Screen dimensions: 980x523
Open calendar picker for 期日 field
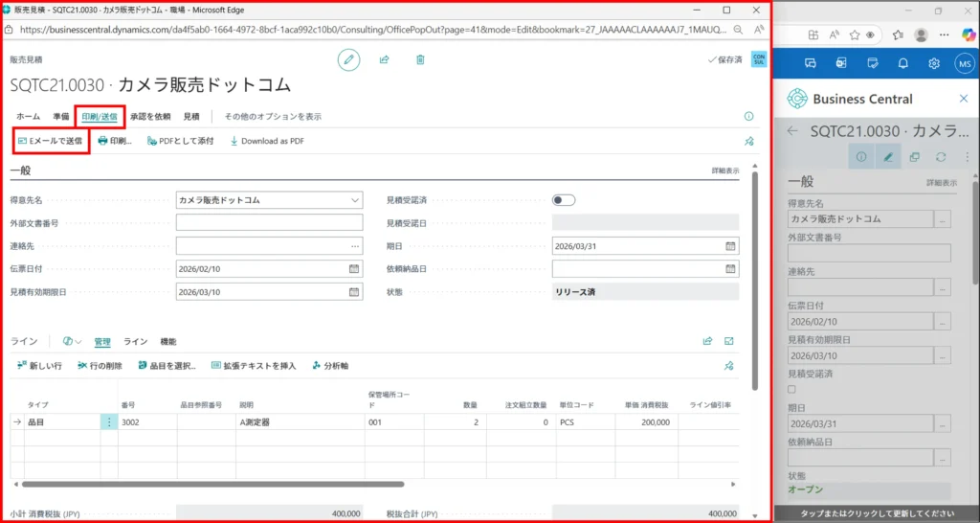[x=731, y=246]
